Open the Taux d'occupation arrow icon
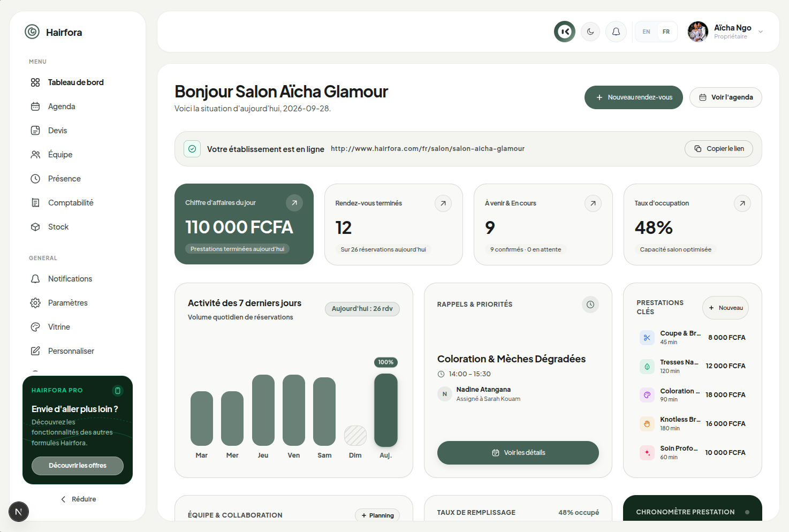Image resolution: width=789 pixels, height=532 pixels. pyautogui.click(x=742, y=203)
